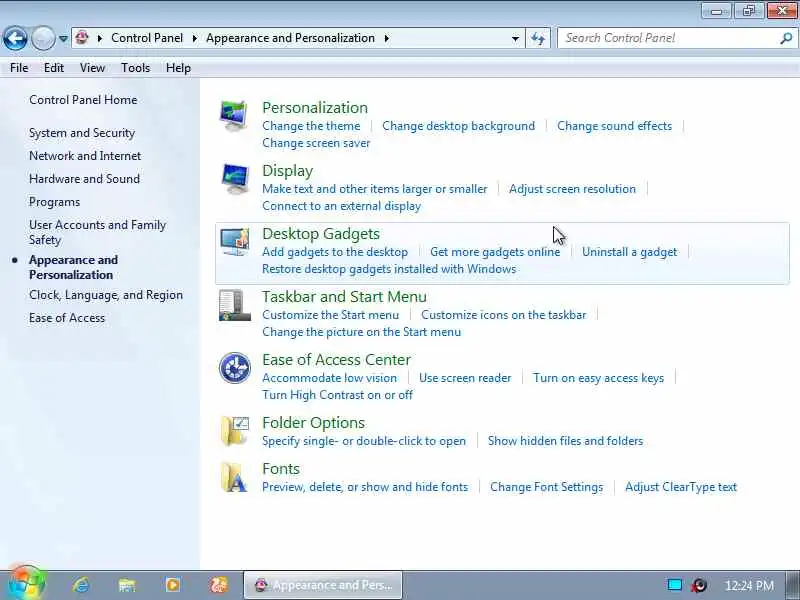The width and height of the screenshot is (800, 600).
Task: Open Hardware and Sound category
Action: tap(84, 179)
